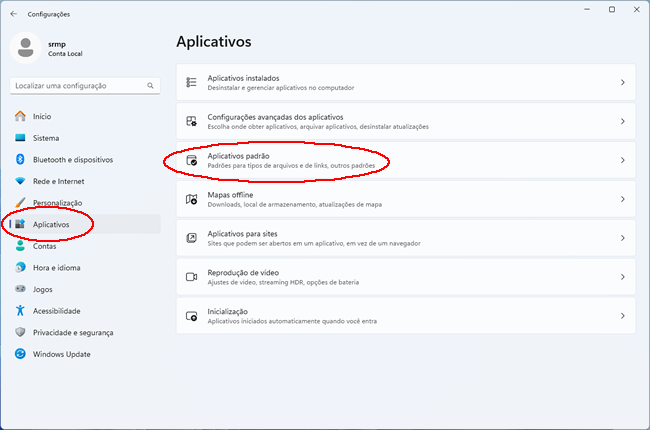Select the Rede e Internet wifi icon
The width and height of the screenshot is (650, 430).
click(x=20, y=181)
